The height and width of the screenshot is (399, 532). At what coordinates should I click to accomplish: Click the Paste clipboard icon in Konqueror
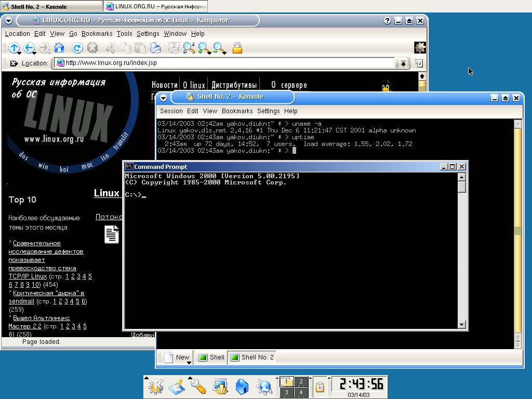pos(140,48)
